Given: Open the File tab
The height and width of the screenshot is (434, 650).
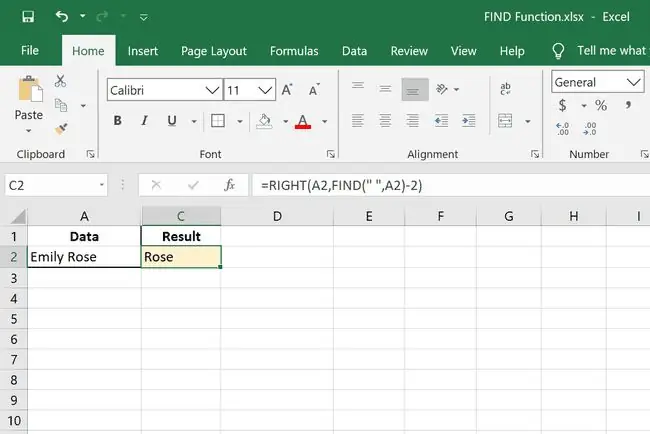Looking at the screenshot, I should pos(30,51).
